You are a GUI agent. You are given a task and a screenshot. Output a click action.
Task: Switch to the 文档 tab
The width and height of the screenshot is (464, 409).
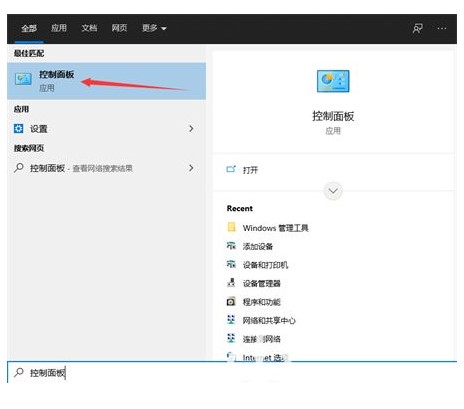tap(89, 28)
